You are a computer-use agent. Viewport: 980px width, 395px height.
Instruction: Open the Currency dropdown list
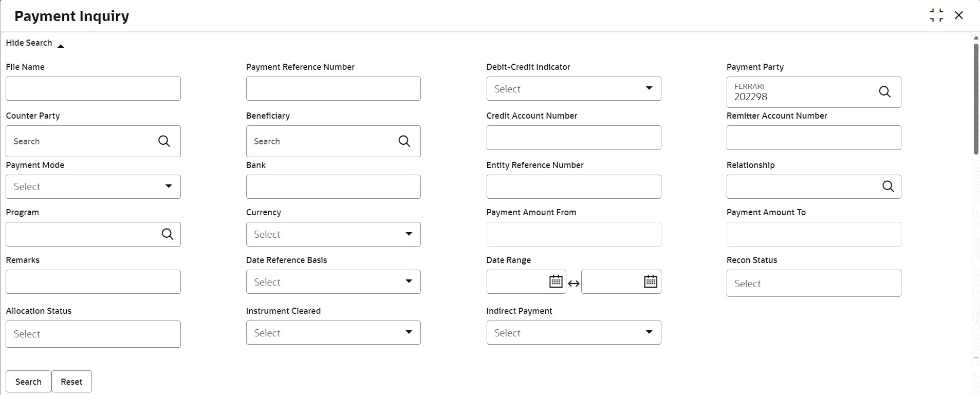point(333,234)
